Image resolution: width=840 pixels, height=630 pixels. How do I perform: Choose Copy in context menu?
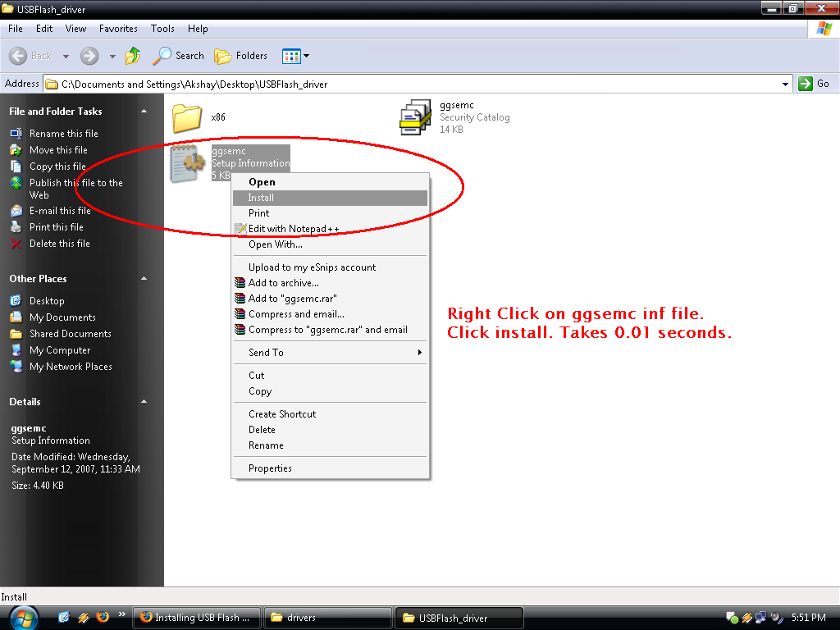(x=330, y=391)
